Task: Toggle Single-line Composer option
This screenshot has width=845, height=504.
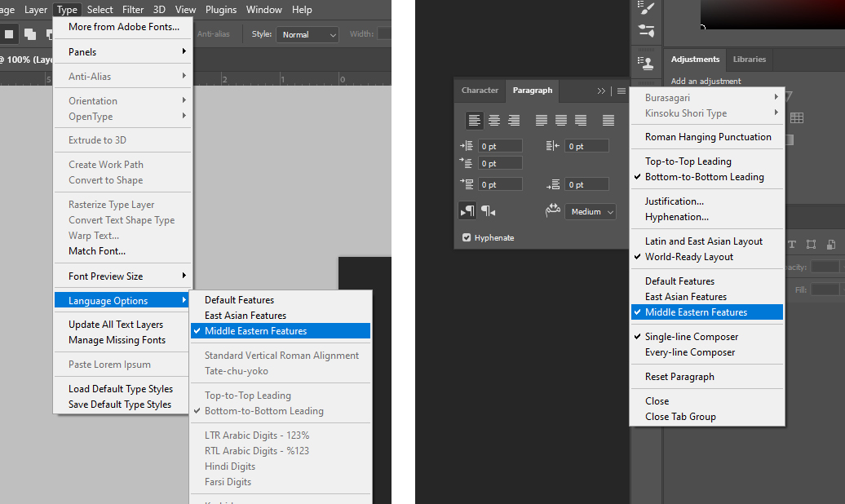Action: point(707,336)
